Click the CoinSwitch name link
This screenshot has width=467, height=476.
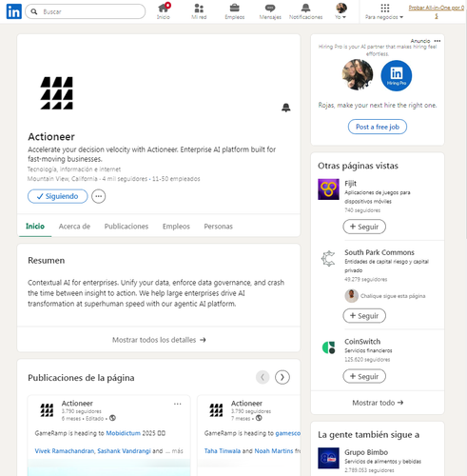(362, 342)
